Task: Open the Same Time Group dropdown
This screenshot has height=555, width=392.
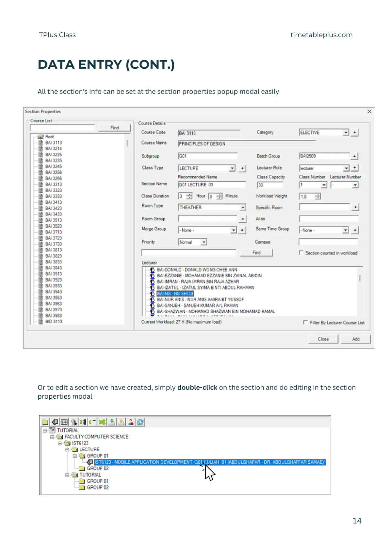Action: click(x=346, y=230)
